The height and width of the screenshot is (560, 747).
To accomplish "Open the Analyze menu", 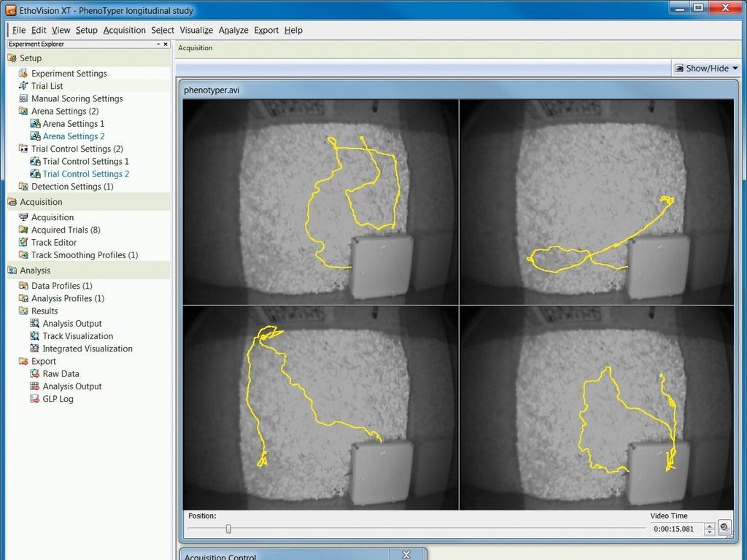I will coord(233,30).
